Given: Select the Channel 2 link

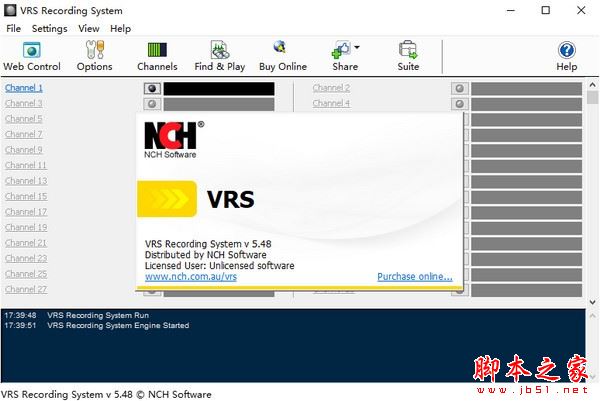Looking at the screenshot, I should click(331, 88).
